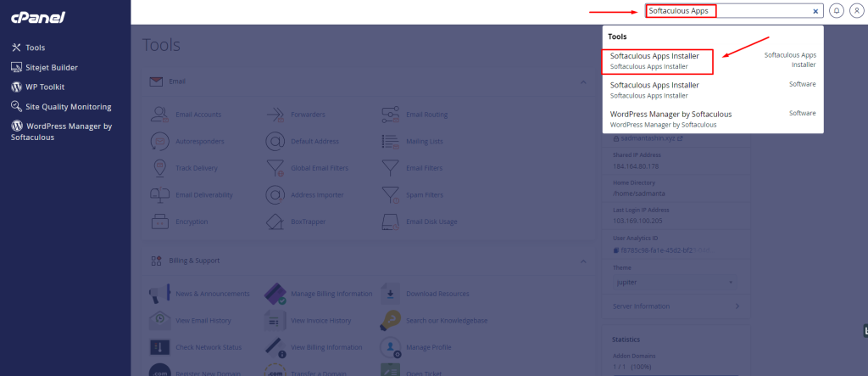This screenshot has height=376, width=868.
Task: Click the Spam Filters icon
Action: coord(390,194)
